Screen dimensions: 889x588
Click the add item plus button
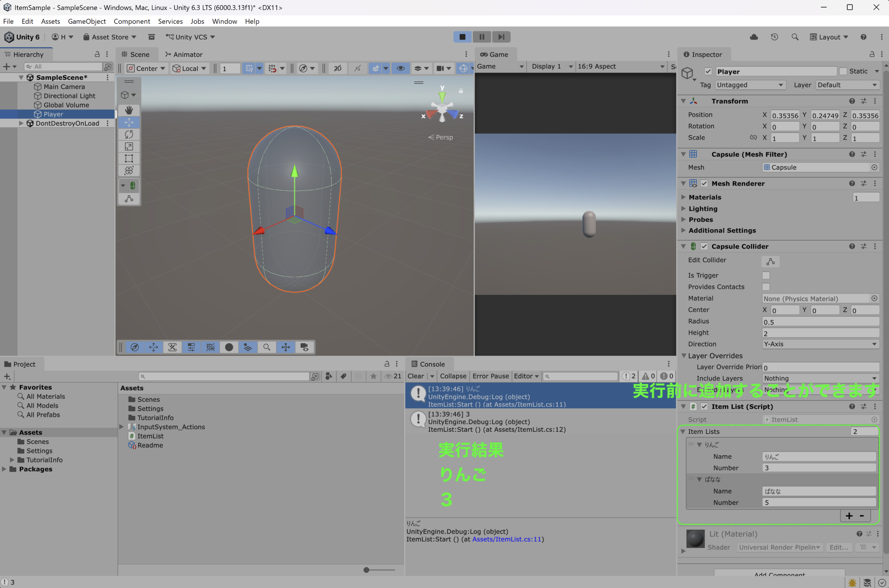[x=849, y=516]
